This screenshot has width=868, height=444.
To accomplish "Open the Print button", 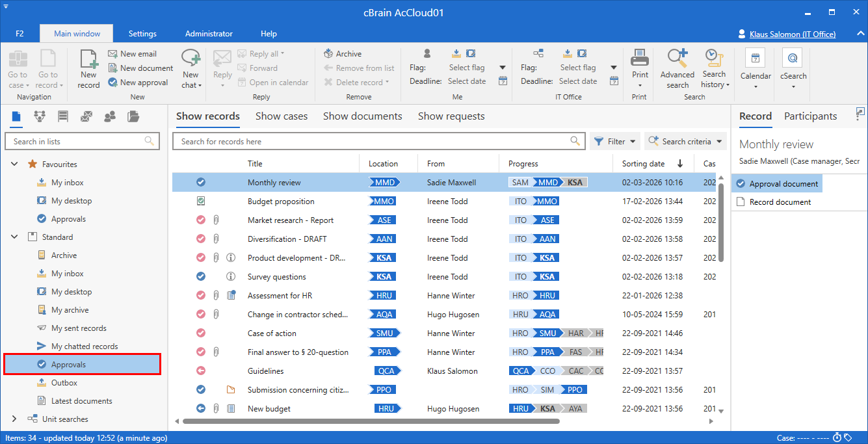I will coord(640,69).
